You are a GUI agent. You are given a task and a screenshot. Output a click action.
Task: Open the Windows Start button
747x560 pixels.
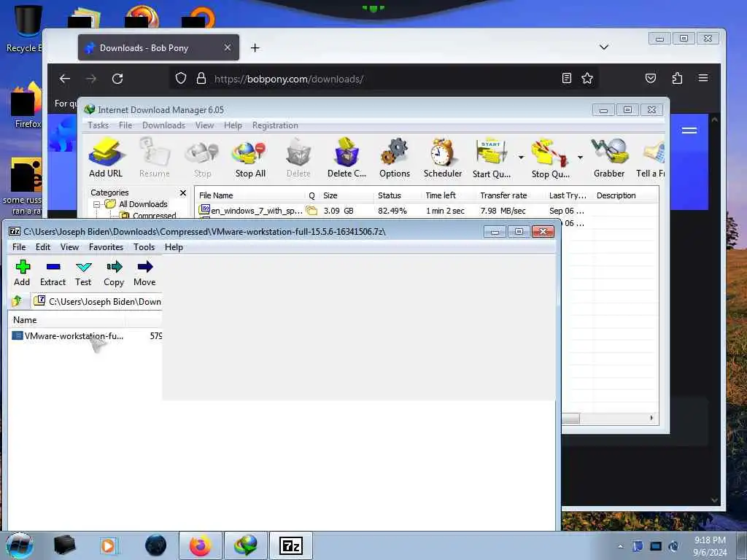coord(19,545)
